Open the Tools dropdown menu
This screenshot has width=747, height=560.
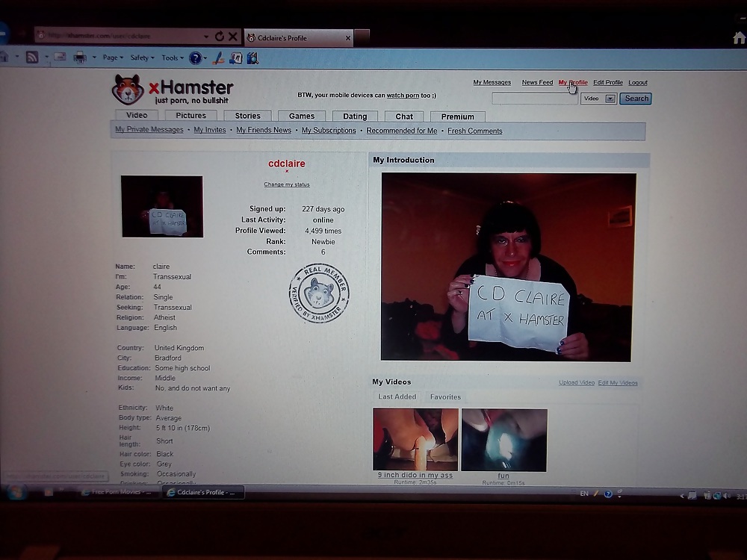tap(172, 57)
